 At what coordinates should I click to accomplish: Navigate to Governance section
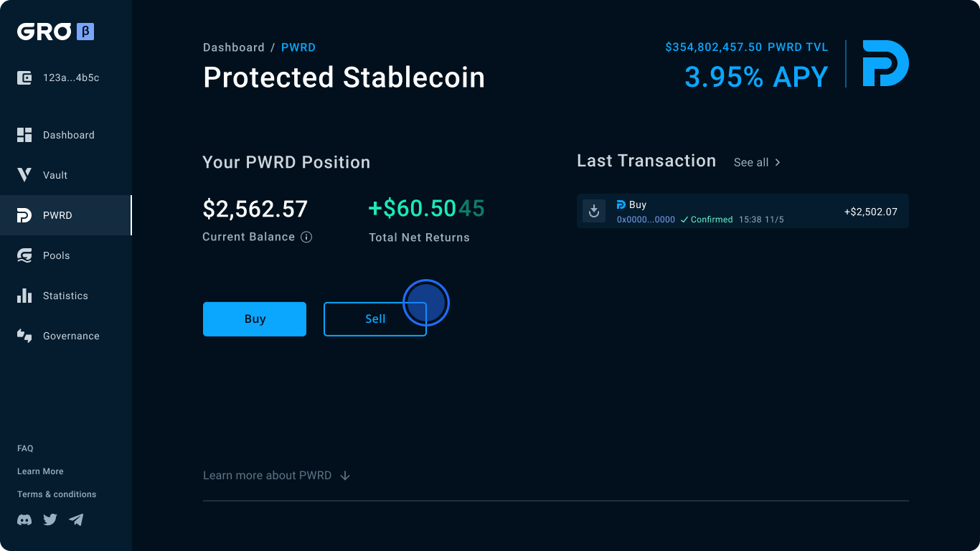point(71,336)
